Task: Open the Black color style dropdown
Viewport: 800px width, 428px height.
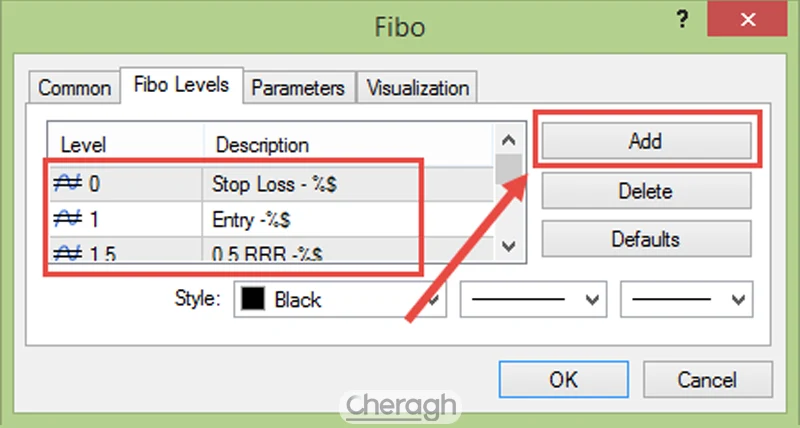Action: [434, 299]
